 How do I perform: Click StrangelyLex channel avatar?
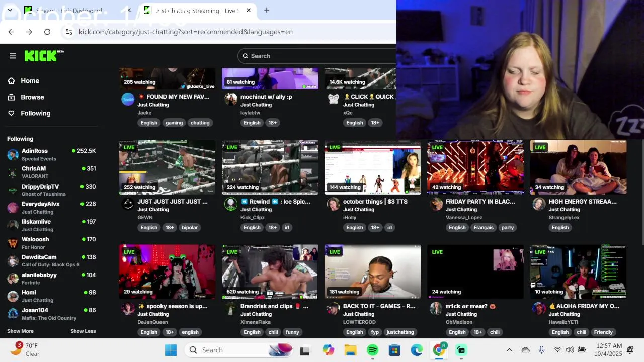click(x=539, y=204)
